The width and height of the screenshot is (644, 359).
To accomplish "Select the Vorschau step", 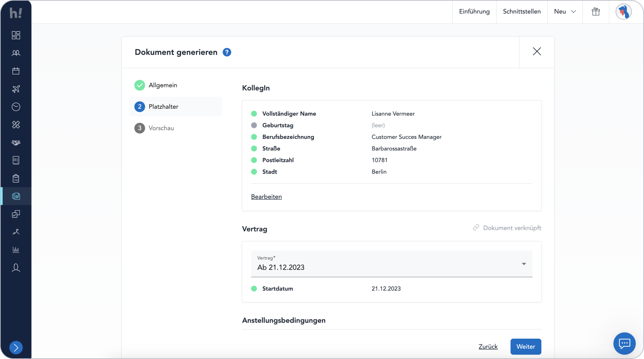I will [x=161, y=128].
